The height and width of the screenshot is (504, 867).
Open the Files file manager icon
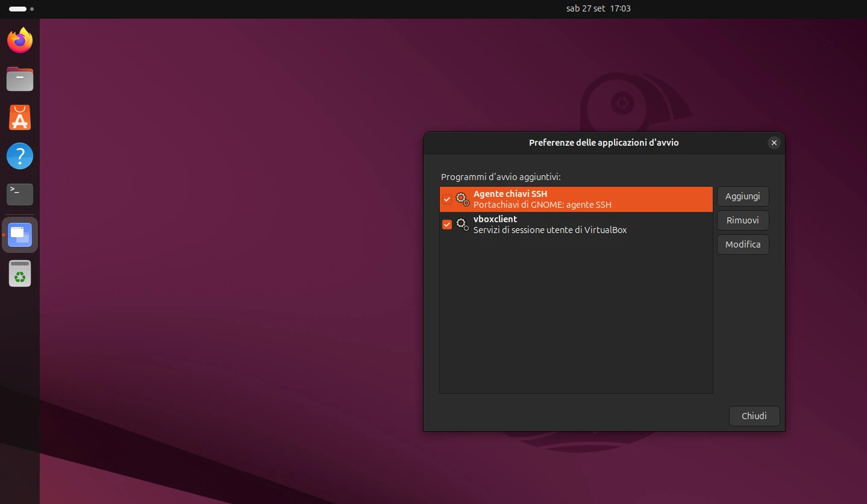19,79
